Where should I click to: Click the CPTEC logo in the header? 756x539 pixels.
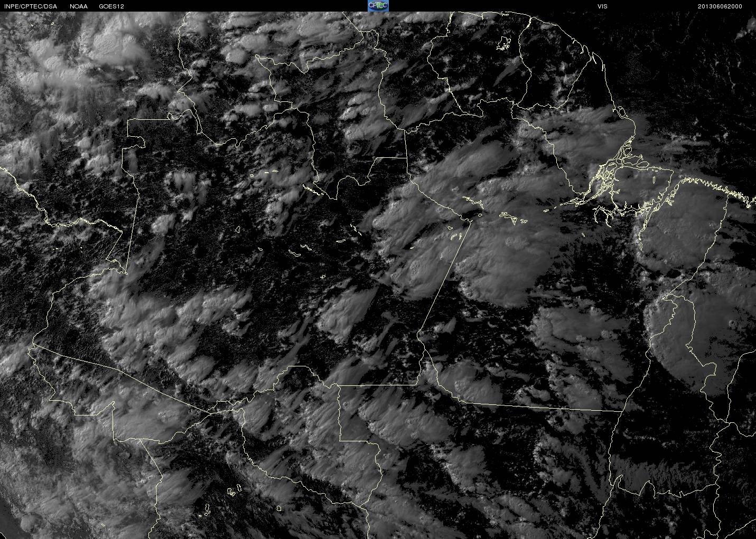click(x=378, y=6)
